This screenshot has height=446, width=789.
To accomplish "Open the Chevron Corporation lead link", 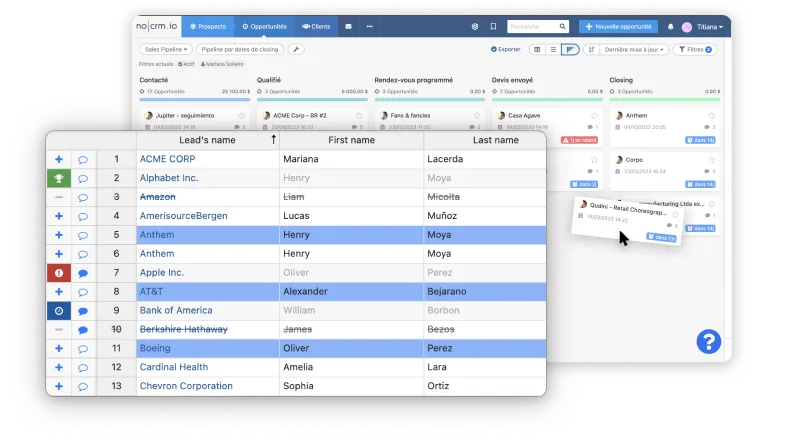I will (186, 386).
